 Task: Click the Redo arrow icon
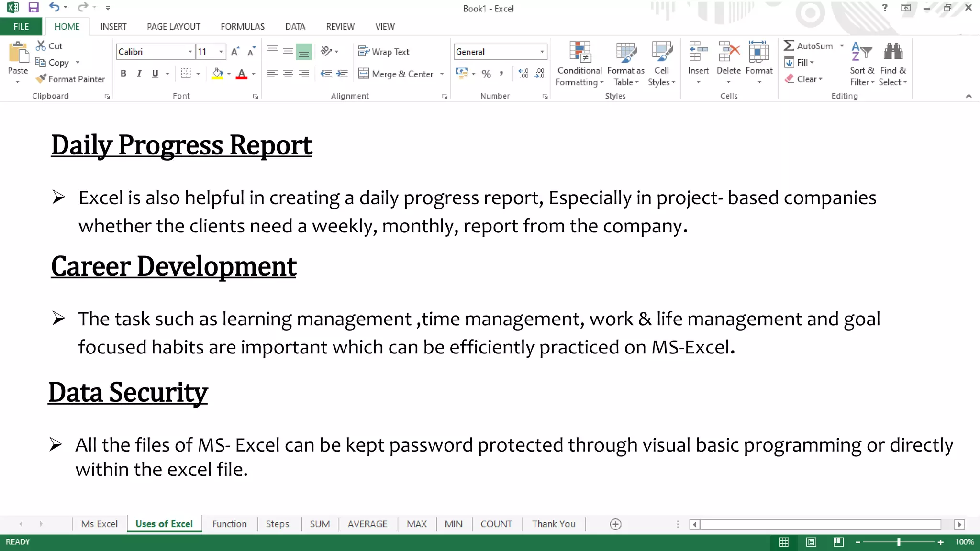(x=83, y=7)
